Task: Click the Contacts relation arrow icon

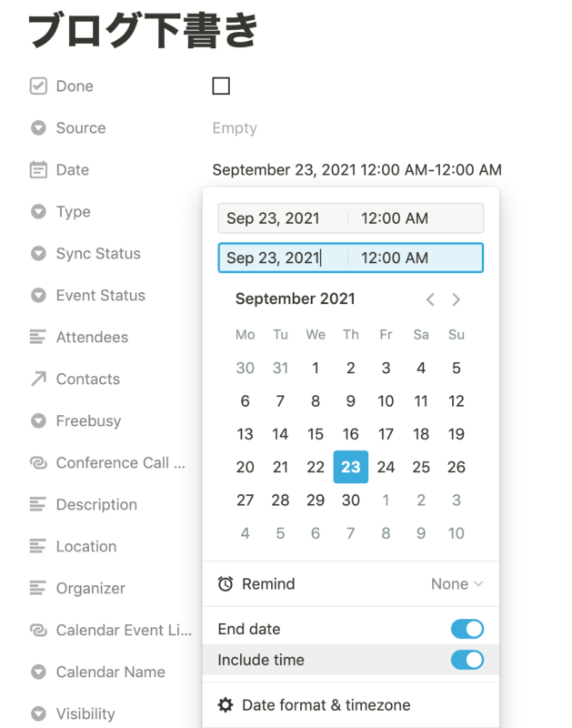Action: point(38,379)
